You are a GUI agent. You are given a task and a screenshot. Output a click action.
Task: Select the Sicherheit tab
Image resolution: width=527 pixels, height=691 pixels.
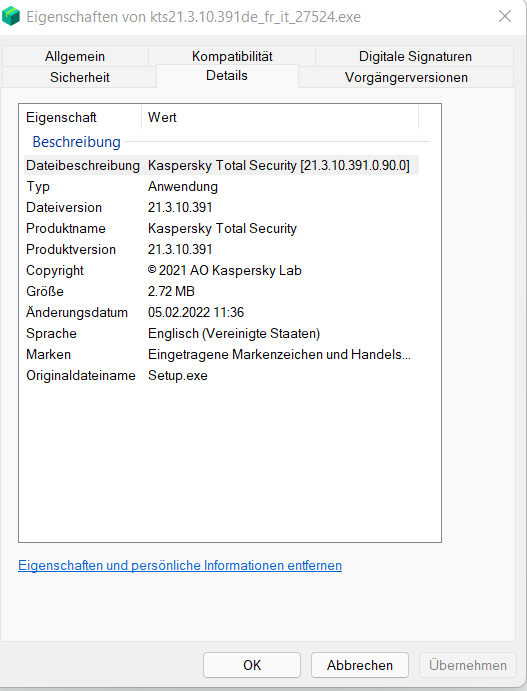[80, 77]
